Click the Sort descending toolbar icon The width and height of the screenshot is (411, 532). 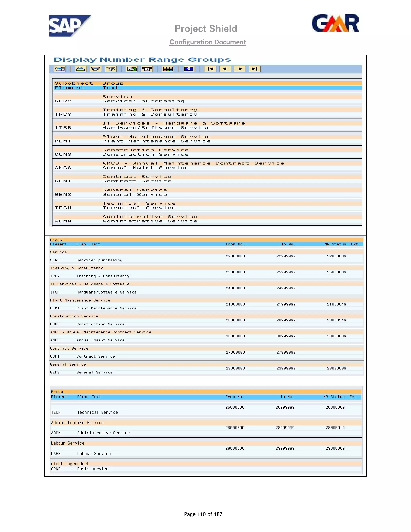(x=96, y=69)
